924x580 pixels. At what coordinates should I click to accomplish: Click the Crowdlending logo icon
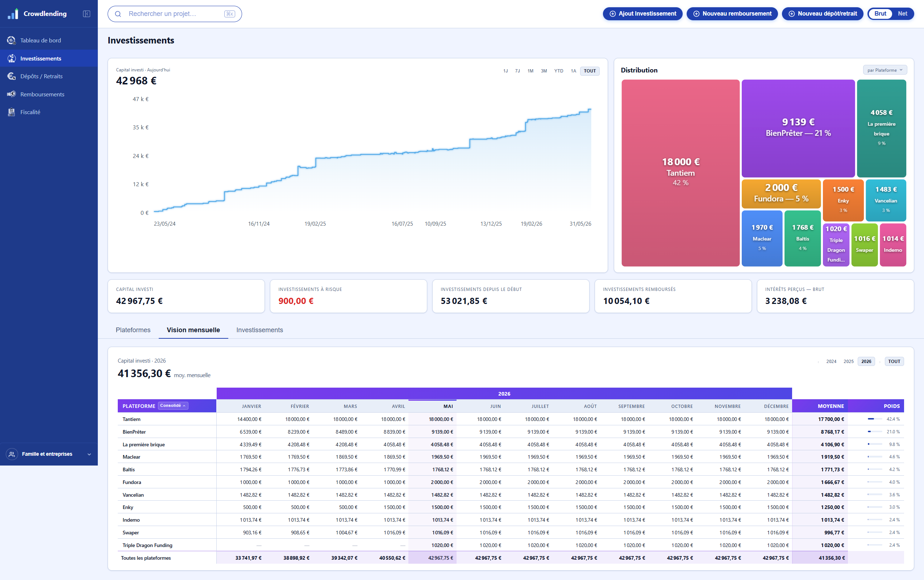point(13,14)
